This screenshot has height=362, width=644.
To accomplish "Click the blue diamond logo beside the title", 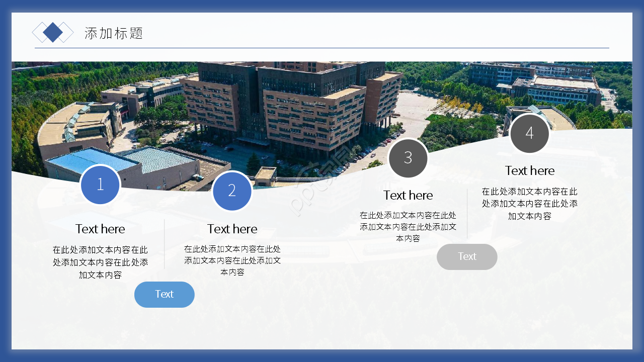I will [53, 31].
